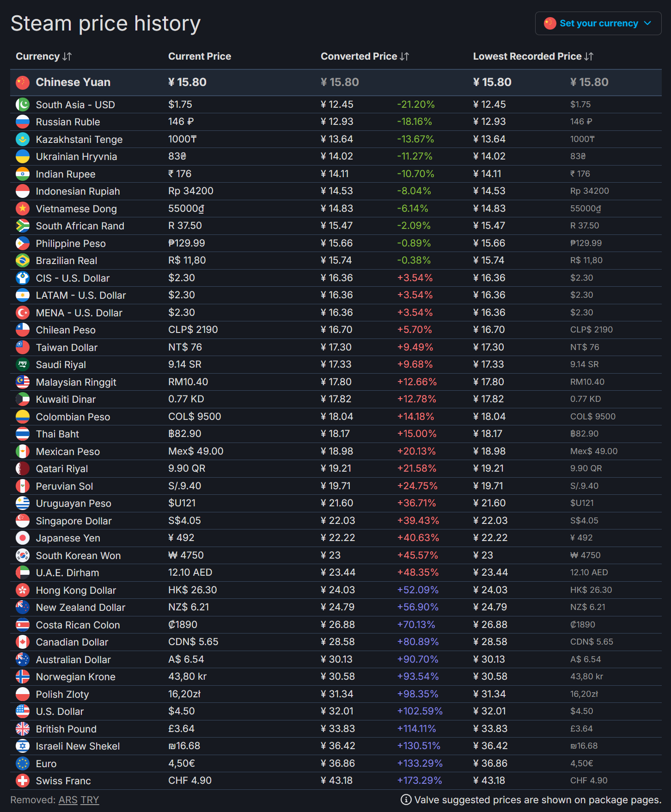
Task: Click the Norwegian Krone flag icon
Action: click(x=23, y=677)
